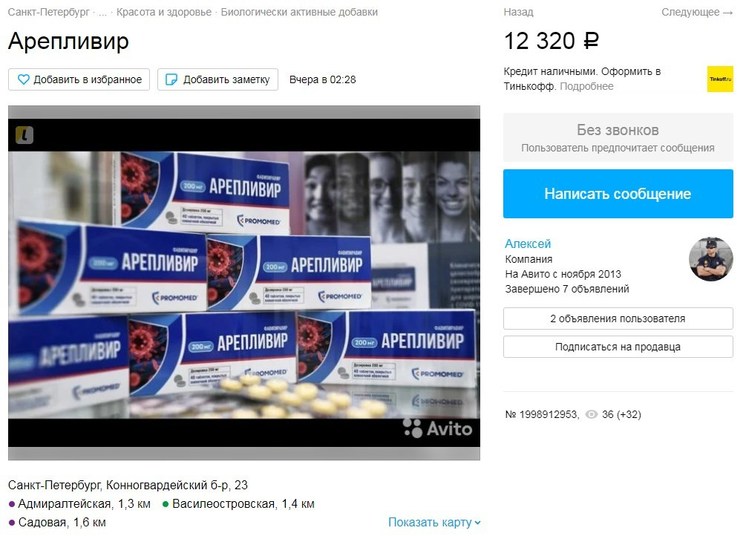Click the yellow Tinkoff logo

[x=720, y=79]
